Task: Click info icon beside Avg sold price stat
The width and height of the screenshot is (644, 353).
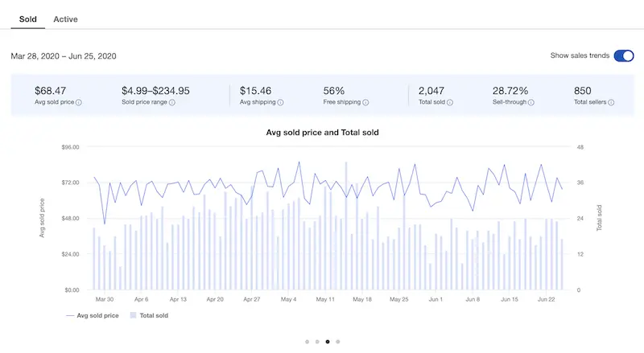Action: coord(79,103)
